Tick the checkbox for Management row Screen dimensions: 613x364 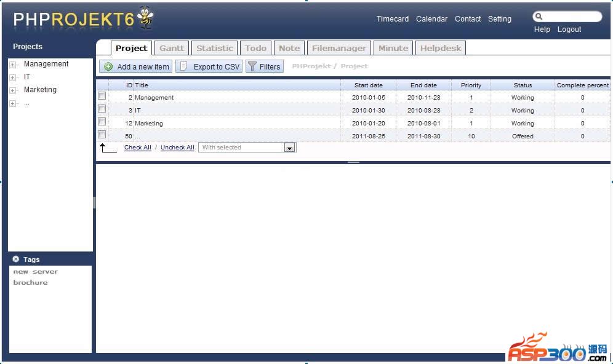(102, 96)
